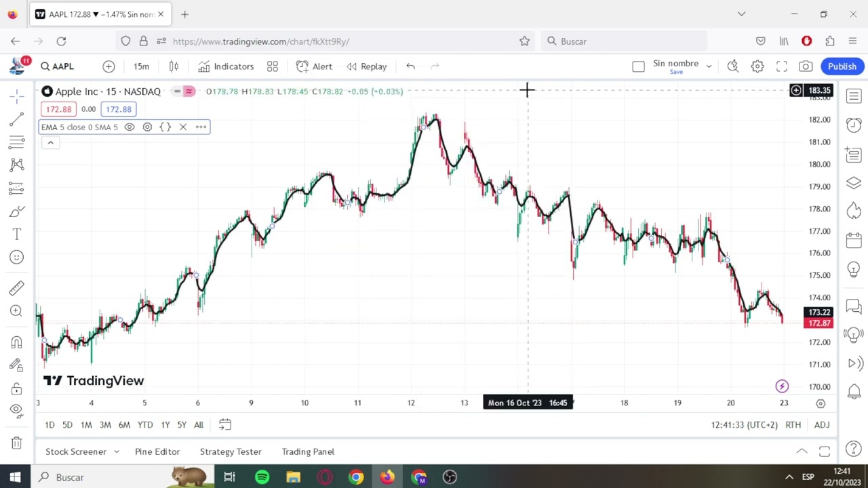This screenshot has width=868, height=488.
Task: Open the pattern drawing tools
Action: click(17, 165)
